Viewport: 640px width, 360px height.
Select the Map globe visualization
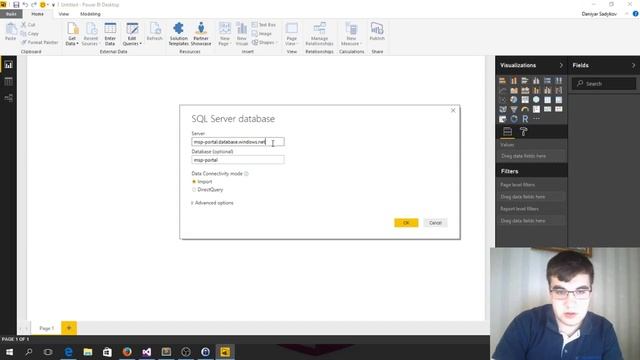click(x=536, y=100)
